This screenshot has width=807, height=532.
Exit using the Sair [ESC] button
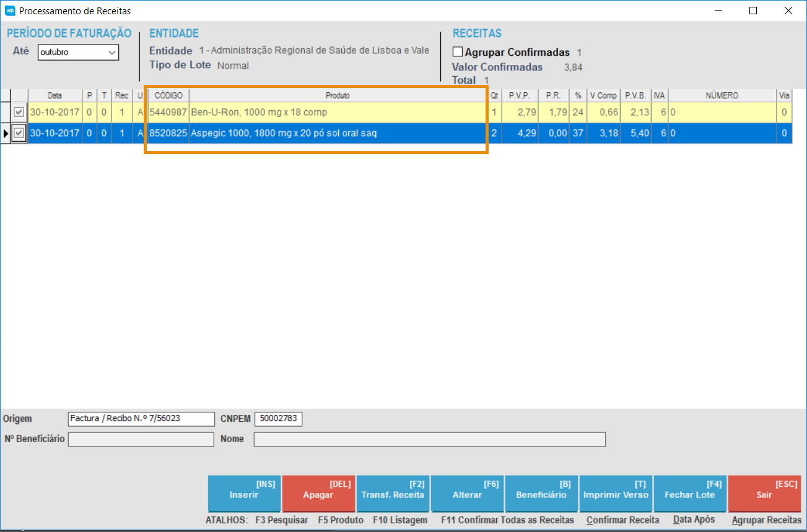pos(764,494)
